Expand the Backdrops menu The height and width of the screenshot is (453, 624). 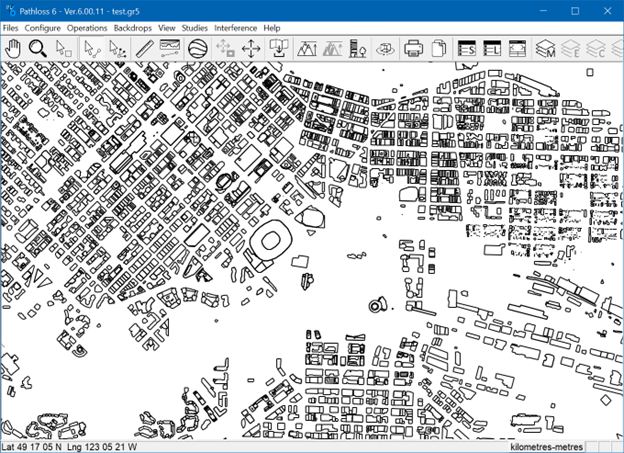tap(133, 28)
